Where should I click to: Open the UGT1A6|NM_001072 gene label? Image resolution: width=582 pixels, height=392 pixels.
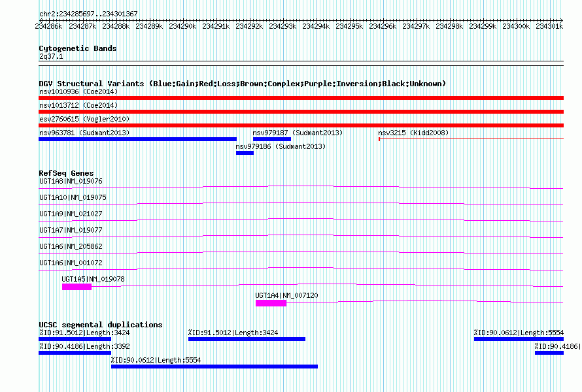71,263
